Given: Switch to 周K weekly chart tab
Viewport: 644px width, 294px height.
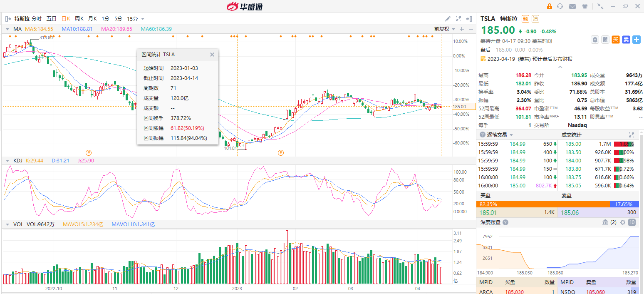Looking at the screenshot, I should coord(79,19).
